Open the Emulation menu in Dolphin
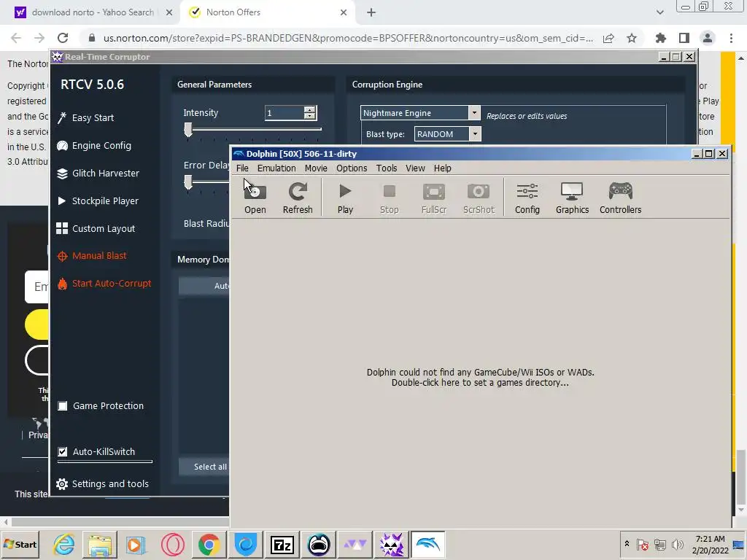The image size is (747, 560). [x=276, y=168]
